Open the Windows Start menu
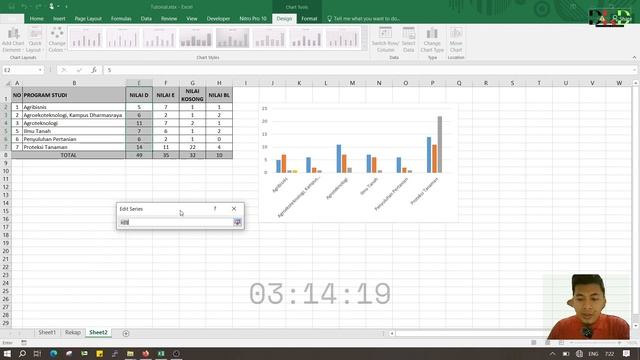This screenshot has height=360, width=640. [x=7, y=353]
